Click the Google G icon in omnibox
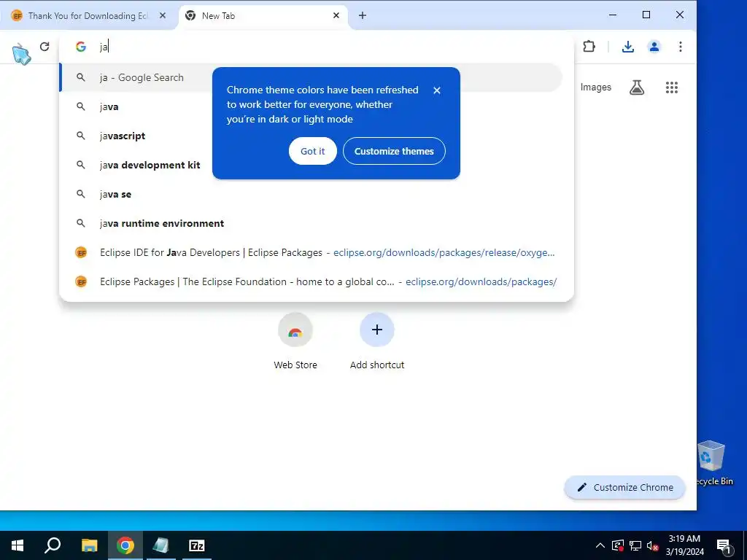Viewport: 747px width, 560px height. click(81, 47)
